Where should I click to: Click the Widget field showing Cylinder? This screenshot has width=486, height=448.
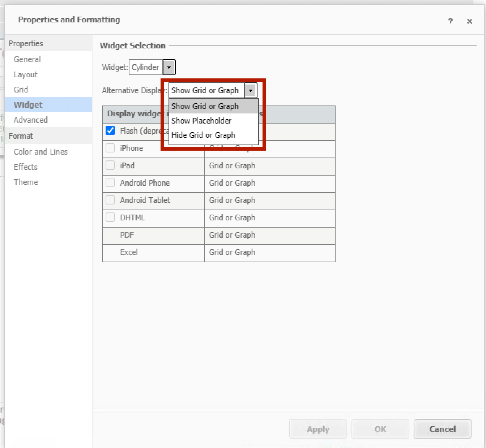[x=146, y=67]
